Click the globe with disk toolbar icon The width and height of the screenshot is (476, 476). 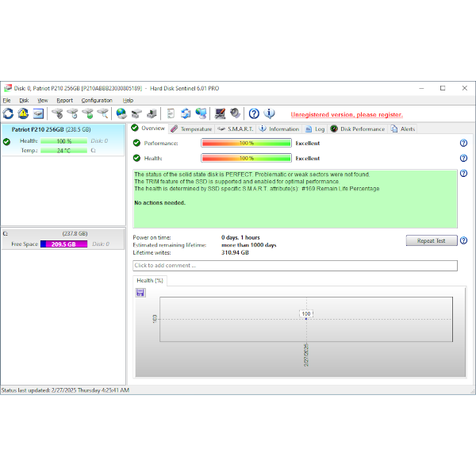click(121, 113)
